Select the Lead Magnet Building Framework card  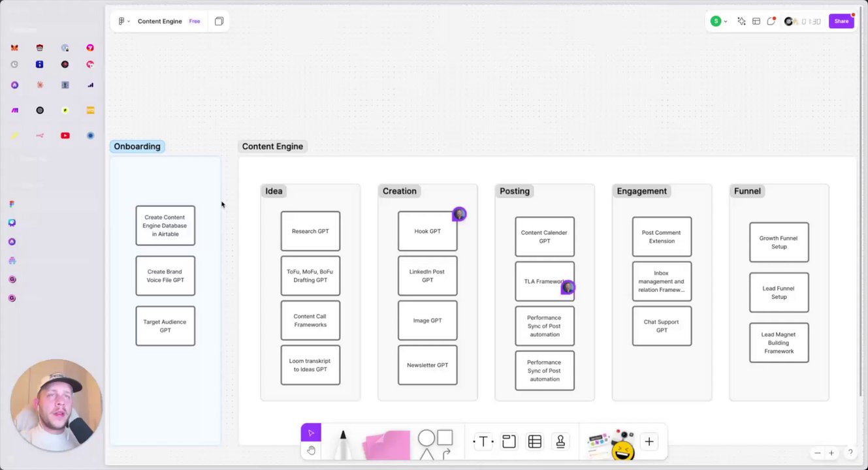coord(779,343)
